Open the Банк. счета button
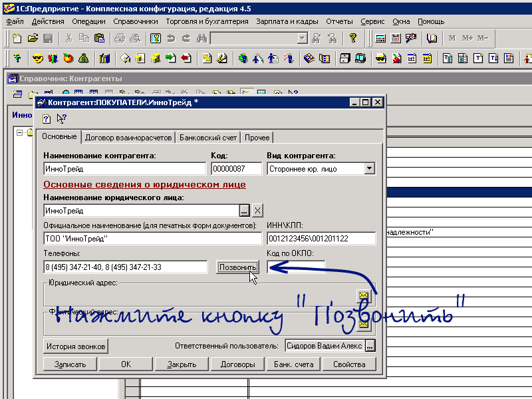The height and width of the screenshot is (399, 532). click(293, 364)
